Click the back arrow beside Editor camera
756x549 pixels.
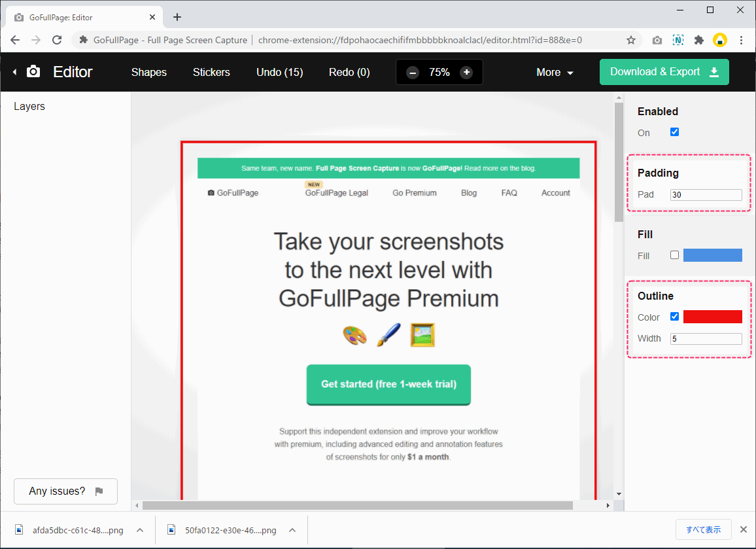click(x=15, y=72)
